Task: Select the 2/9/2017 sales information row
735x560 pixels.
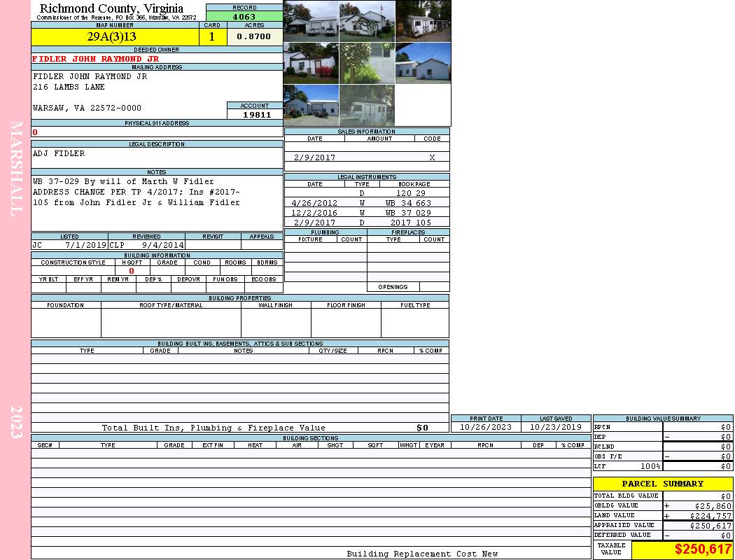Action: [x=367, y=157]
